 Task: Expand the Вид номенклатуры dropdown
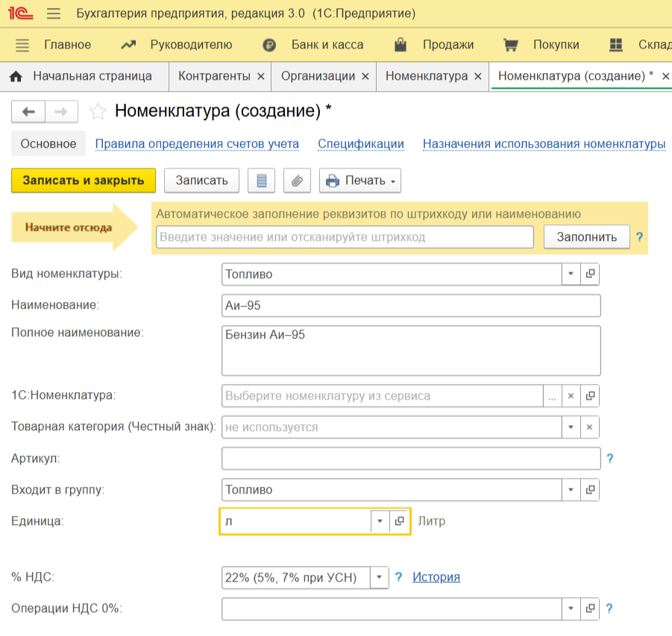coord(571,274)
